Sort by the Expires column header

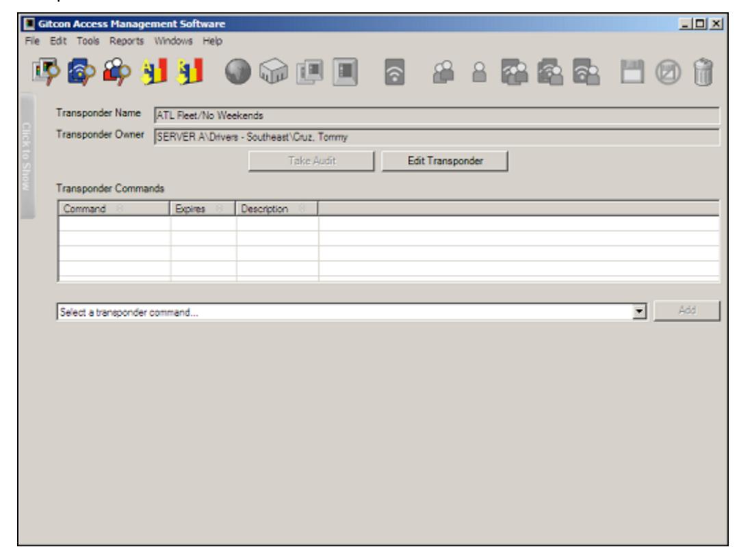pos(203,209)
